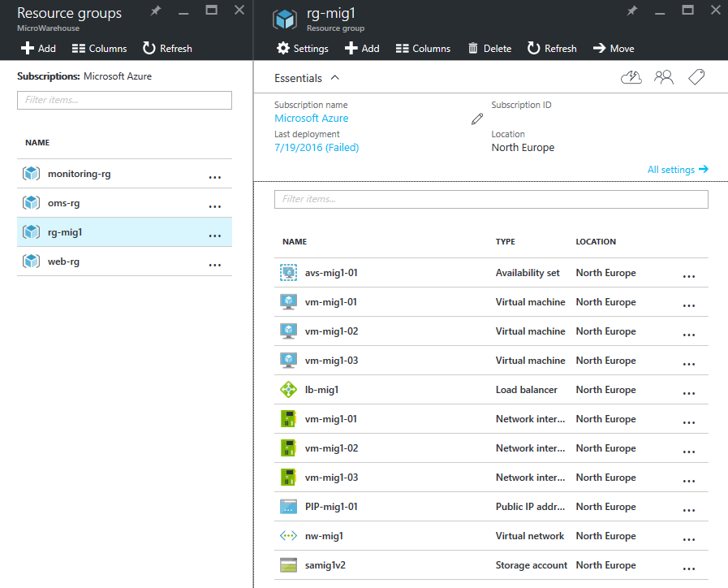Pin the Resource groups blade

point(156,11)
